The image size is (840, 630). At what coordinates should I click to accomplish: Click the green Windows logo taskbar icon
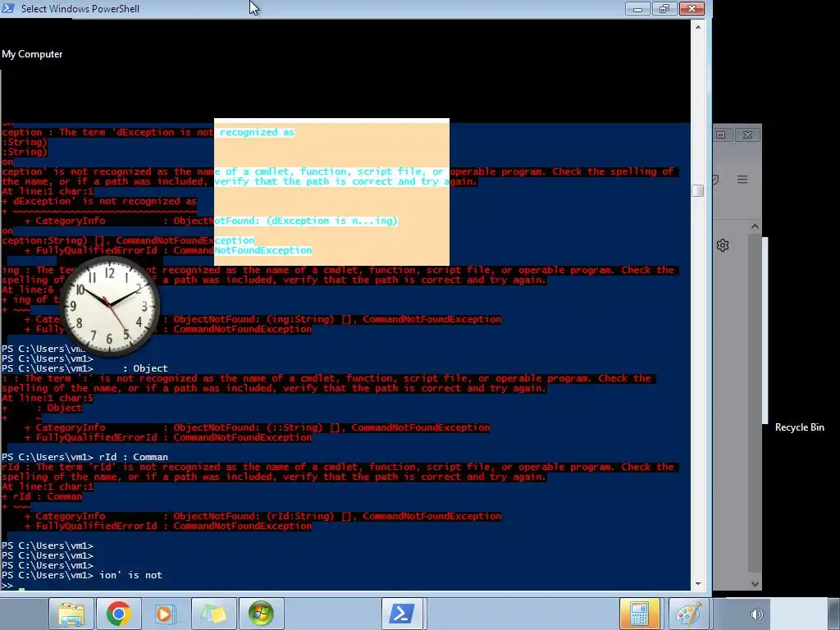coord(261,614)
